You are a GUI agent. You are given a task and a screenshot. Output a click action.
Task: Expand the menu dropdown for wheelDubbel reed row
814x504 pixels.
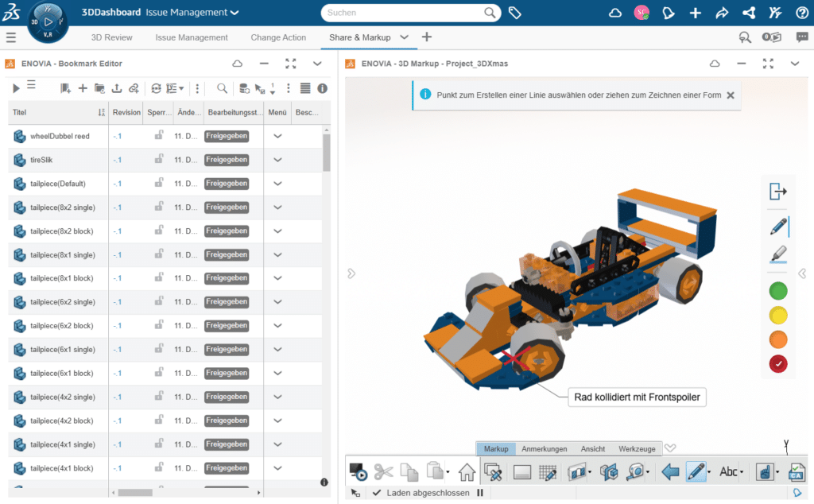276,135
